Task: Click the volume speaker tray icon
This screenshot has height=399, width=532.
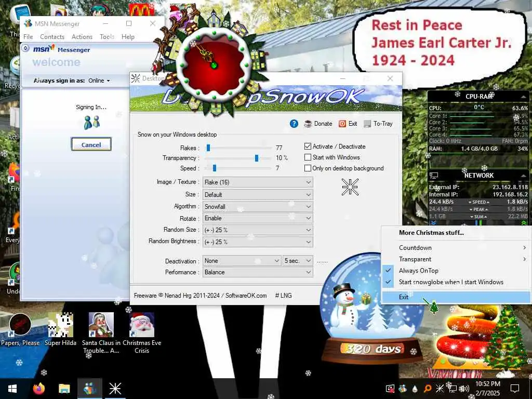Action: (465, 389)
